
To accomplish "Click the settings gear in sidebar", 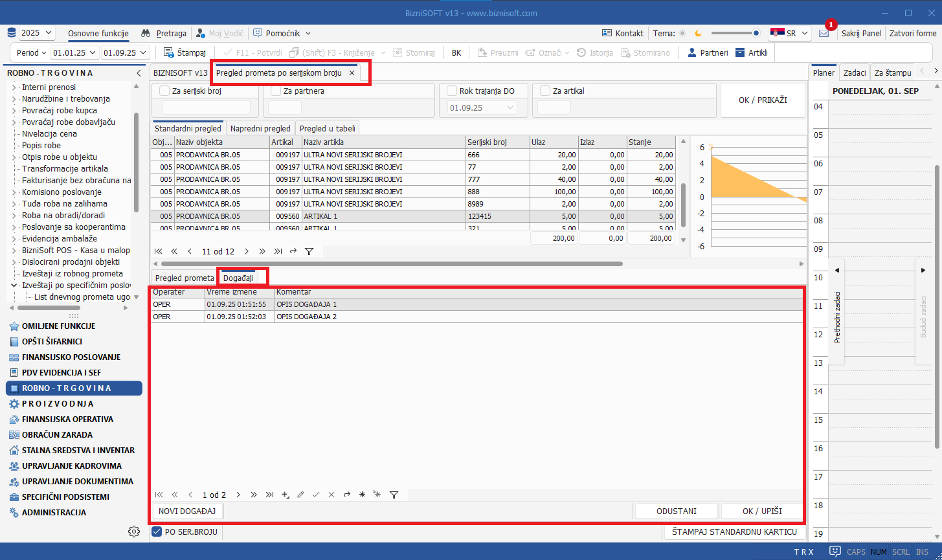I will coord(134,532).
